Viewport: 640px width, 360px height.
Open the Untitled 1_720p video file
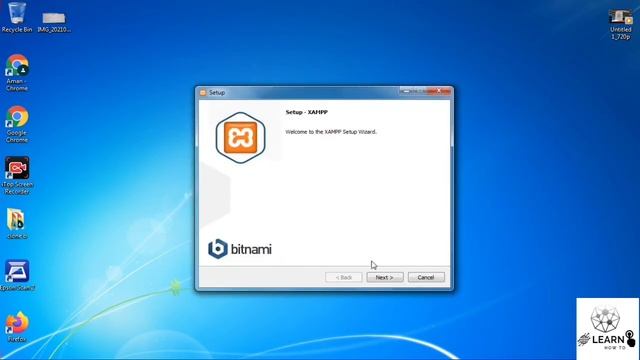pos(621,24)
